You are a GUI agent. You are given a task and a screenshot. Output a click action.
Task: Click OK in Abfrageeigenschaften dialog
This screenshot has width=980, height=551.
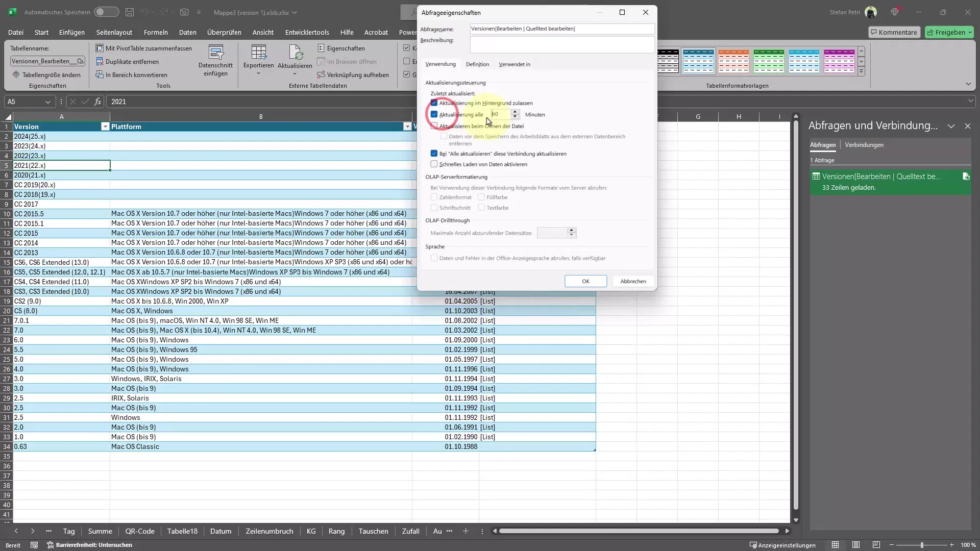585,281
